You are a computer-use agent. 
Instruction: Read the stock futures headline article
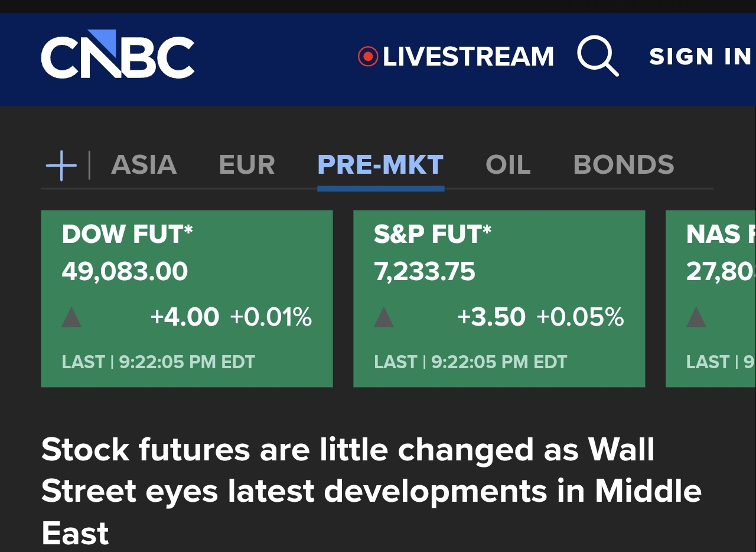pos(372,492)
